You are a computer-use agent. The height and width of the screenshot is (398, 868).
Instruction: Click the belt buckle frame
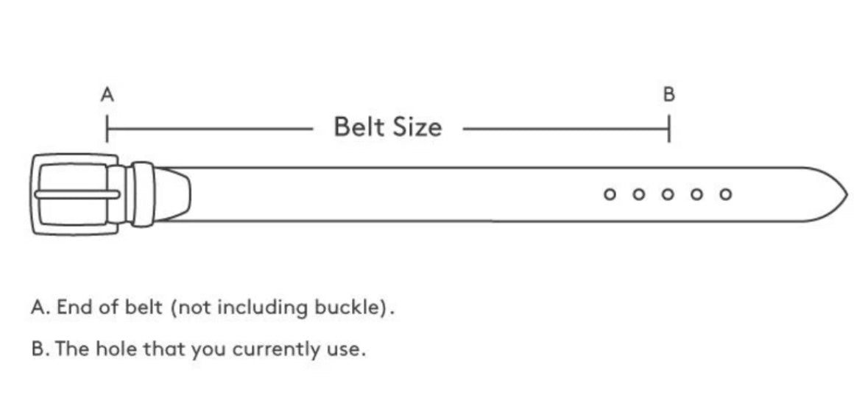[x=74, y=163]
